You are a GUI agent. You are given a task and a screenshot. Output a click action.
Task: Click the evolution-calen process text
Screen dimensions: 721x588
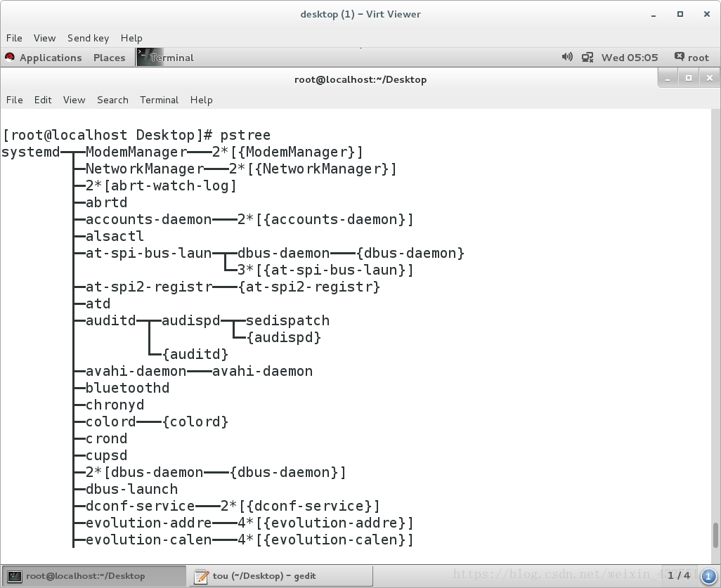148,540
